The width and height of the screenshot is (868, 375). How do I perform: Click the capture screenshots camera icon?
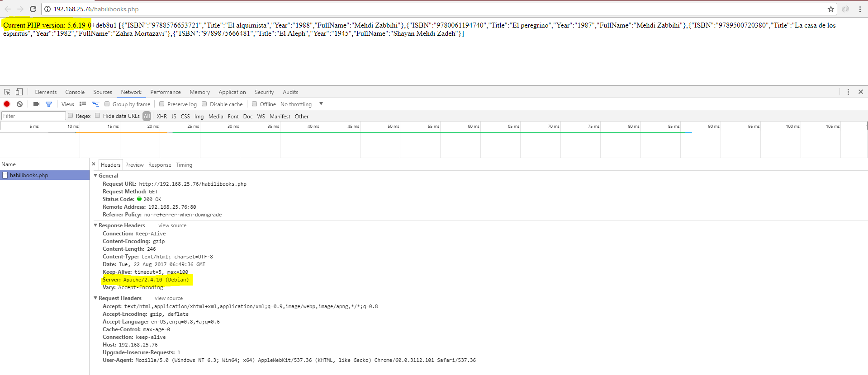(36, 104)
